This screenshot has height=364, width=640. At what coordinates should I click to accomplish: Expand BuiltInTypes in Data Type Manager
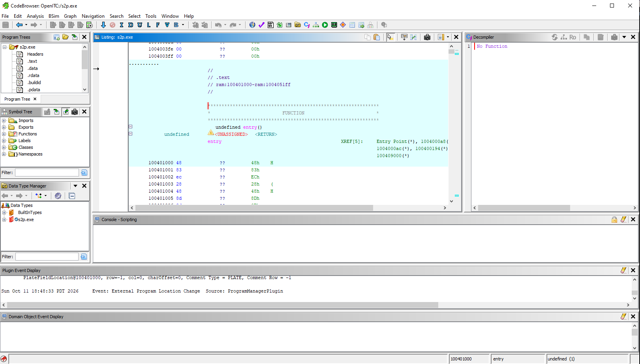[x=4, y=212]
